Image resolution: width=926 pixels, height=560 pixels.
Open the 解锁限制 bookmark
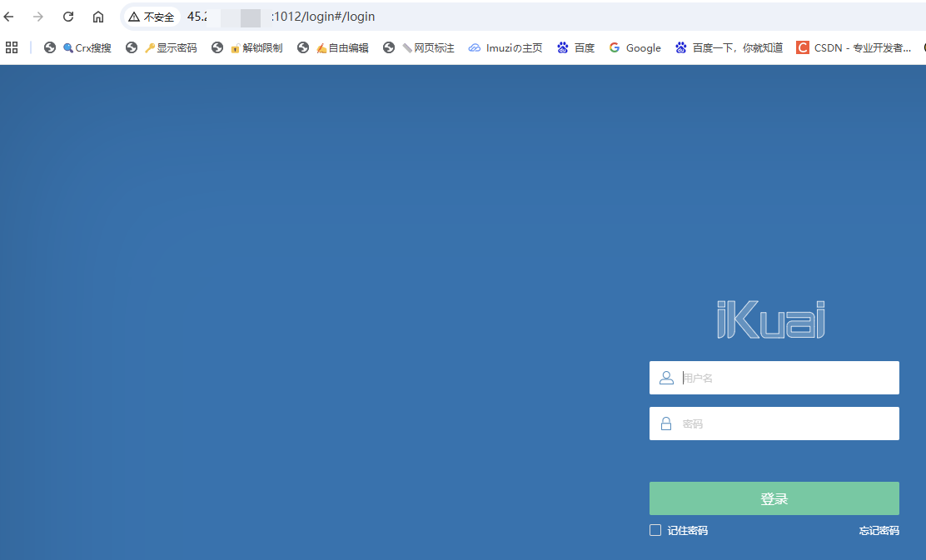pyautogui.click(x=246, y=47)
